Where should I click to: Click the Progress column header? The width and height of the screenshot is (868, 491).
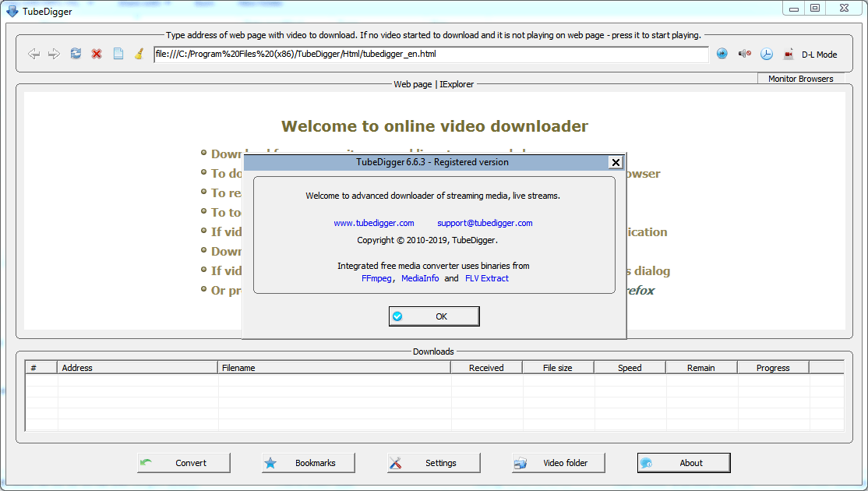coord(774,368)
